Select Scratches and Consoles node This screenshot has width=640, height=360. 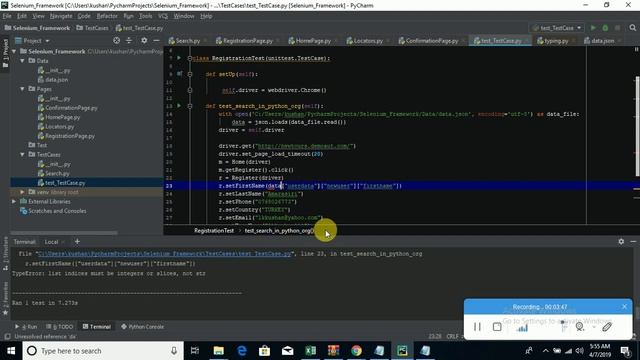(57, 211)
